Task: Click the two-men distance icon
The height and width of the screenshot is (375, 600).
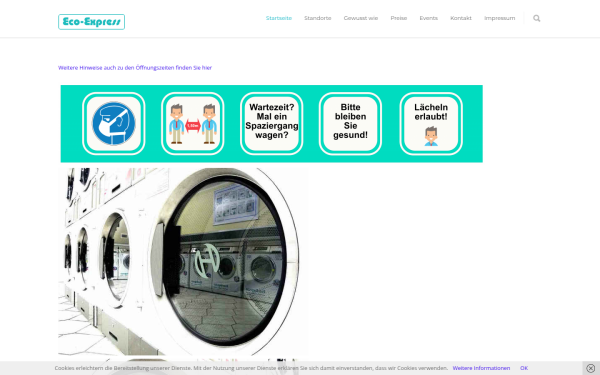Action: point(193,124)
